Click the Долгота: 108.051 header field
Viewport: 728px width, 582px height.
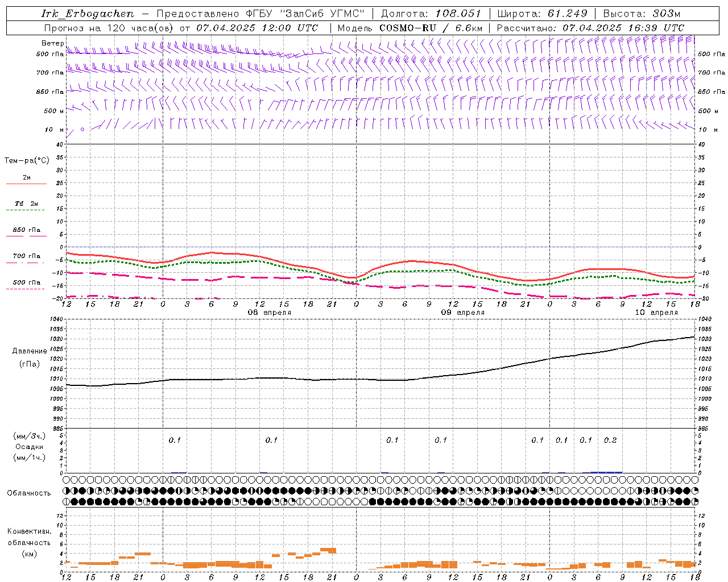click(x=431, y=14)
